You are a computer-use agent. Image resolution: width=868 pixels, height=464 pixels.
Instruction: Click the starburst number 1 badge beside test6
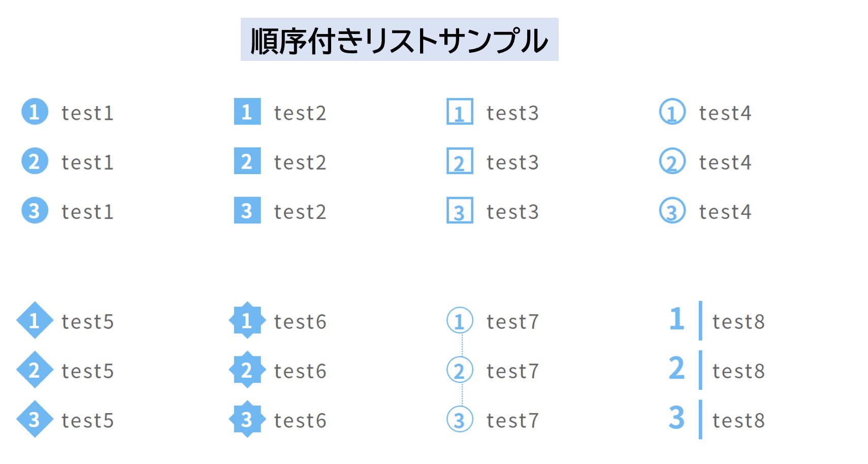click(x=247, y=320)
